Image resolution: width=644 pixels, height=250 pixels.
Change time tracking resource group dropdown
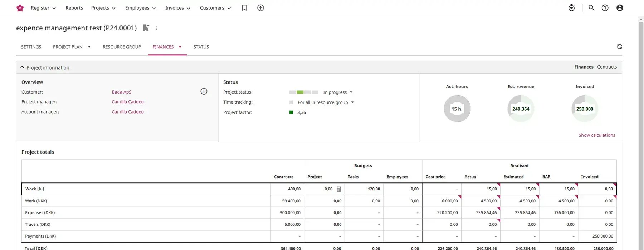(x=326, y=102)
